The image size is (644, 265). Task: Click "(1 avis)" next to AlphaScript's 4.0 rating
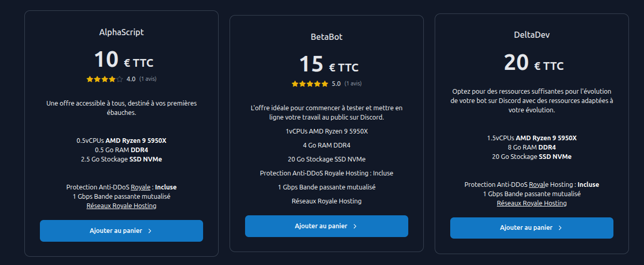(148, 79)
